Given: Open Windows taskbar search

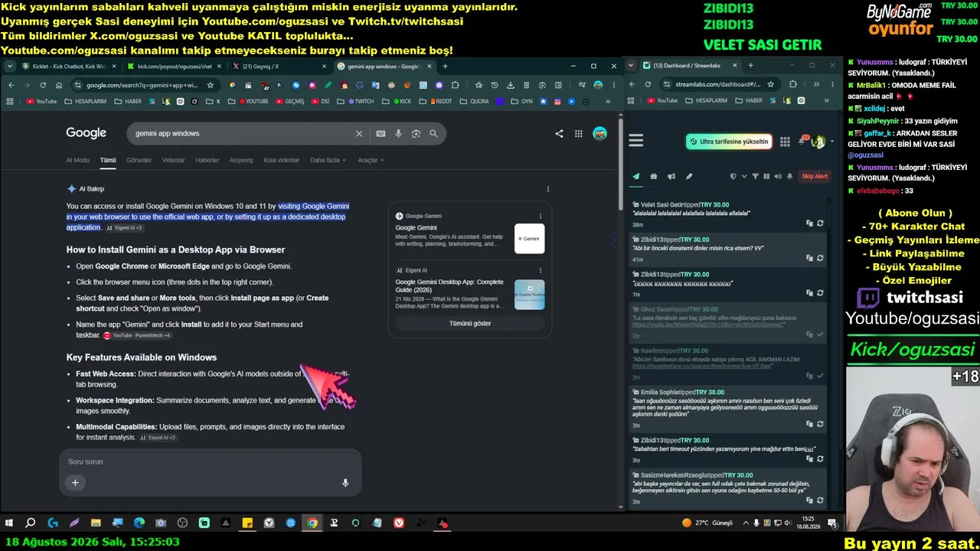Looking at the screenshot, I should (31, 523).
